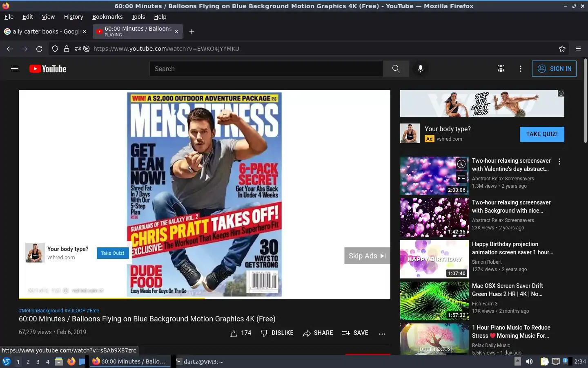588x368 pixels.
Task: Open the View menu
Action: tap(48, 17)
